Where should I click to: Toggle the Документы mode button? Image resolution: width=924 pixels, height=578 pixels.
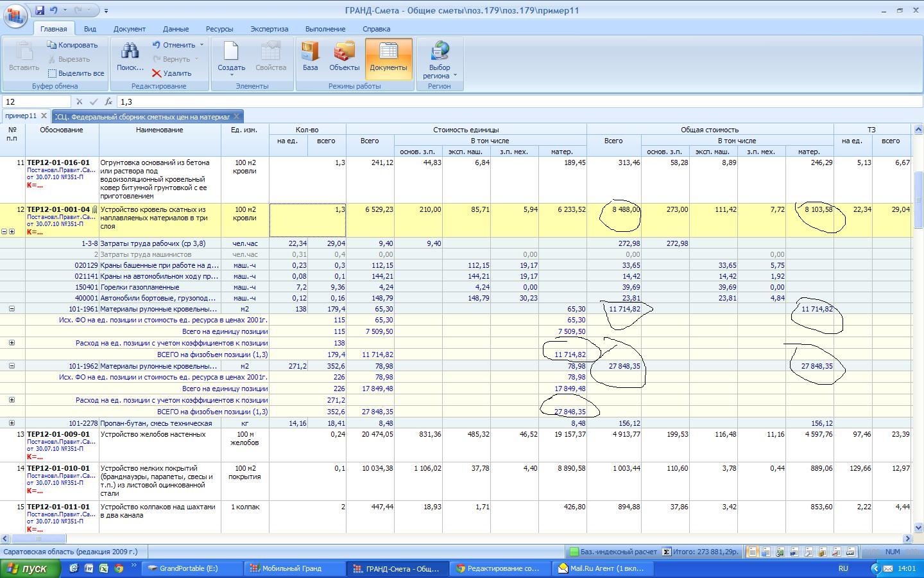pos(388,57)
